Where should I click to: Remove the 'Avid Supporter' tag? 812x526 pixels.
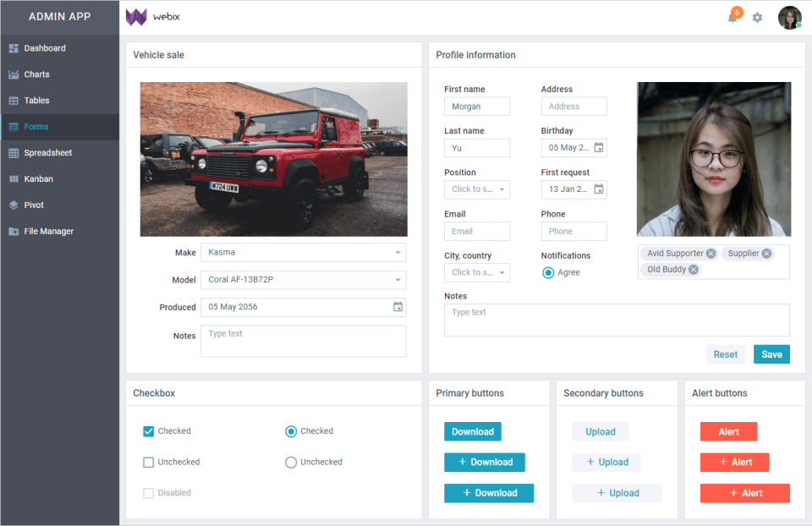[710, 253]
